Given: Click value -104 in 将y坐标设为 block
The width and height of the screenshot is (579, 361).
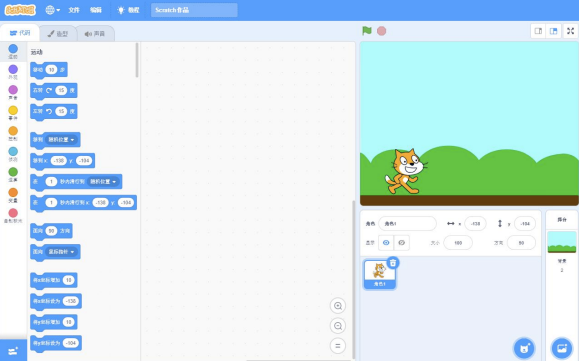Looking at the screenshot, I should pos(71,343).
